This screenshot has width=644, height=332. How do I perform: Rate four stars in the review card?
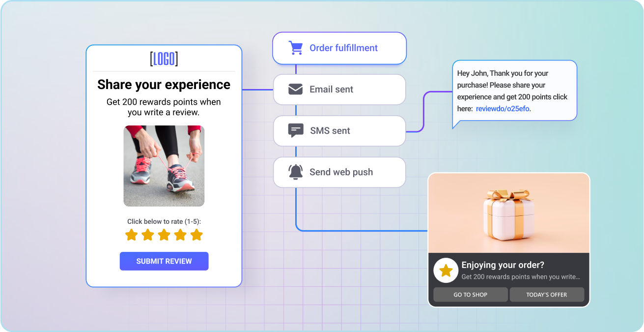click(x=180, y=235)
